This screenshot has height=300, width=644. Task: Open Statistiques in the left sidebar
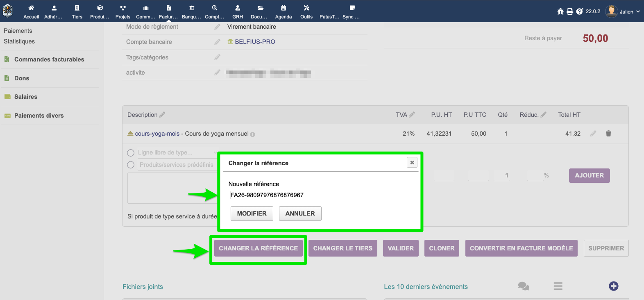pyautogui.click(x=19, y=41)
